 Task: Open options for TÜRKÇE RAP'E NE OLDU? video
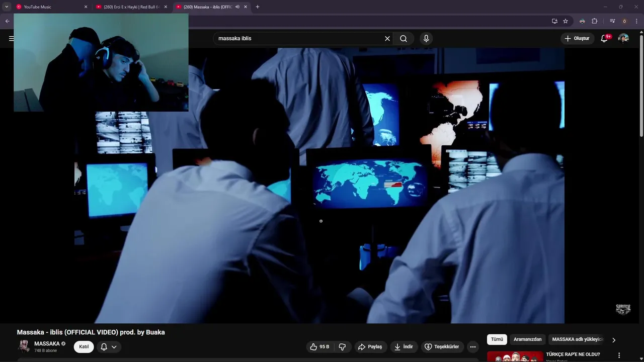(619, 355)
